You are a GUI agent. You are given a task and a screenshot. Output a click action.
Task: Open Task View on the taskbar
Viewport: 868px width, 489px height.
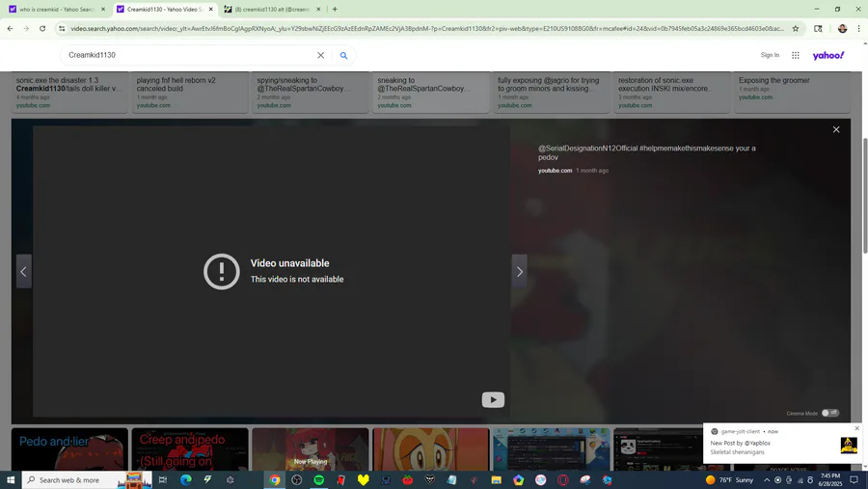pyautogui.click(x=163, y=480)
